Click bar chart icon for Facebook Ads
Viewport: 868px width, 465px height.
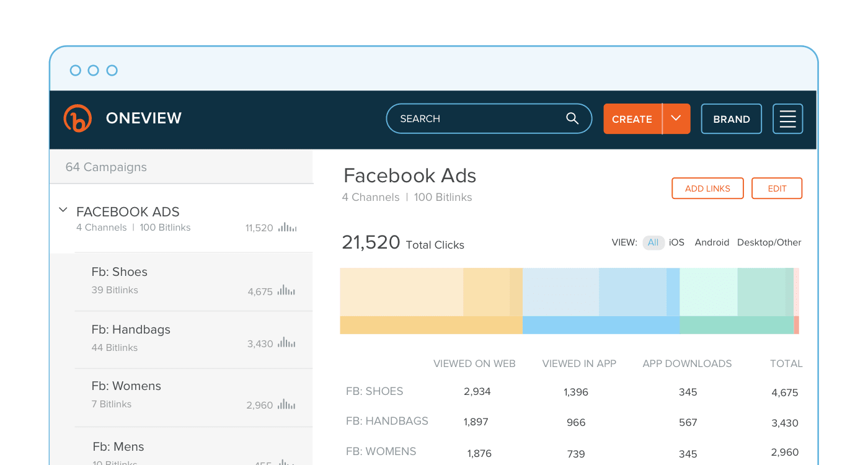pos(288,227)
